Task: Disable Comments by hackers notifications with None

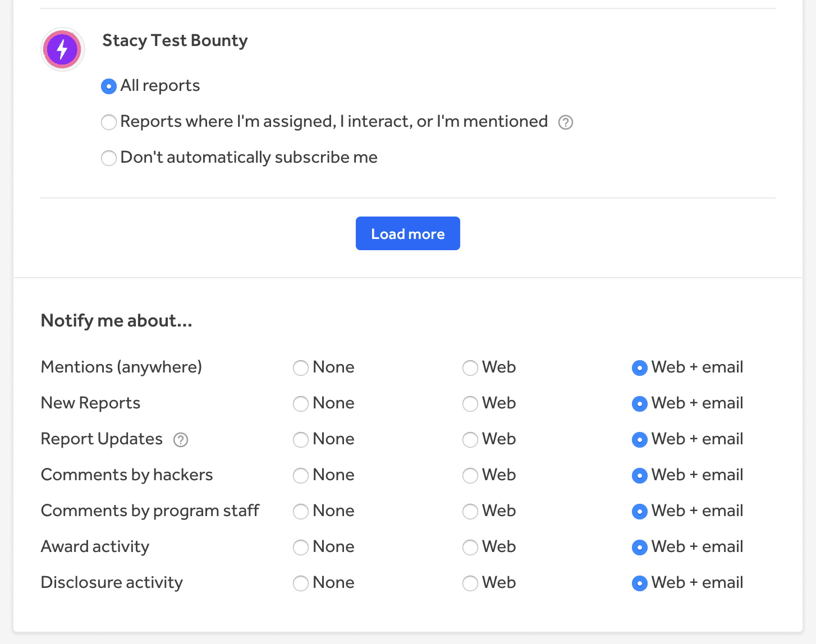Action: [301, 476]
